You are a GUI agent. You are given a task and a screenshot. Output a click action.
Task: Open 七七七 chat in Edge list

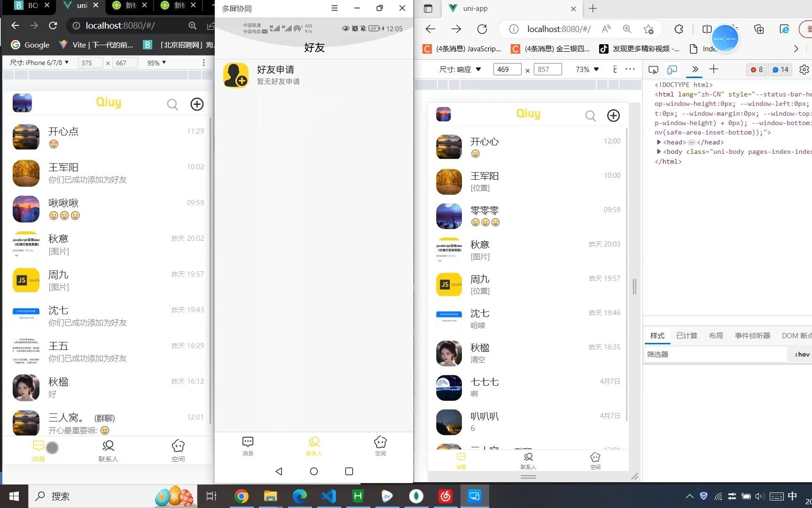pyautogui.click(x=528, y=388)
